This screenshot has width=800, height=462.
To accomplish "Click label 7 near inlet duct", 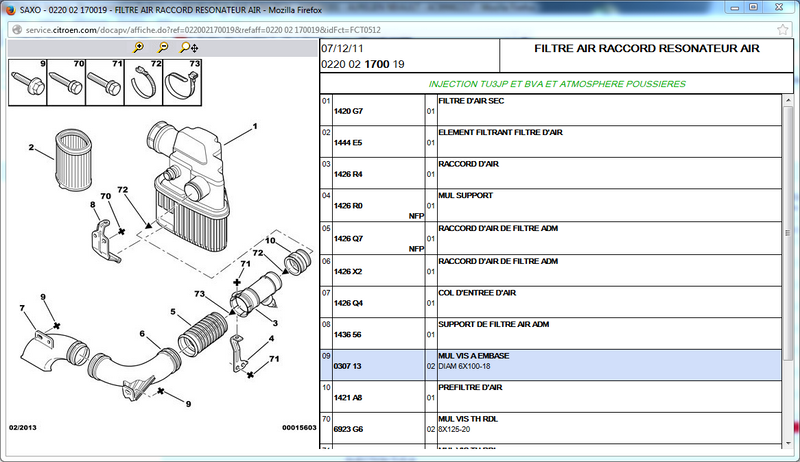I will click(x=22, y=308).
